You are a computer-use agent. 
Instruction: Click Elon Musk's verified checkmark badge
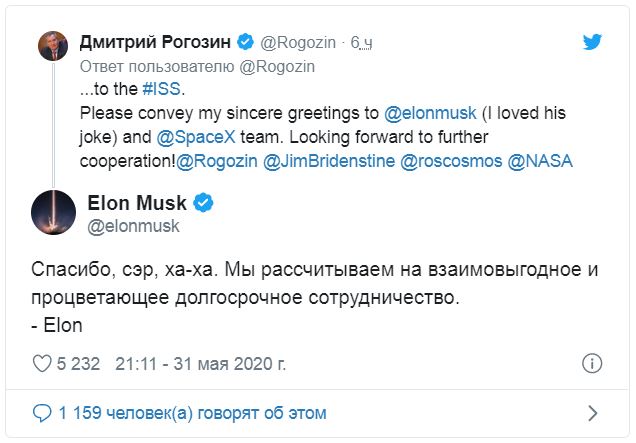[203, 203]
